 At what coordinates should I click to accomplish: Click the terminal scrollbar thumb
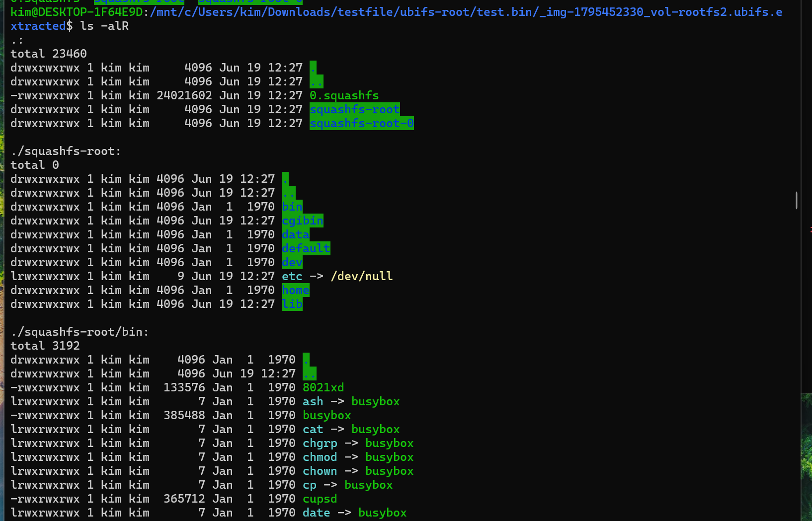797,200
